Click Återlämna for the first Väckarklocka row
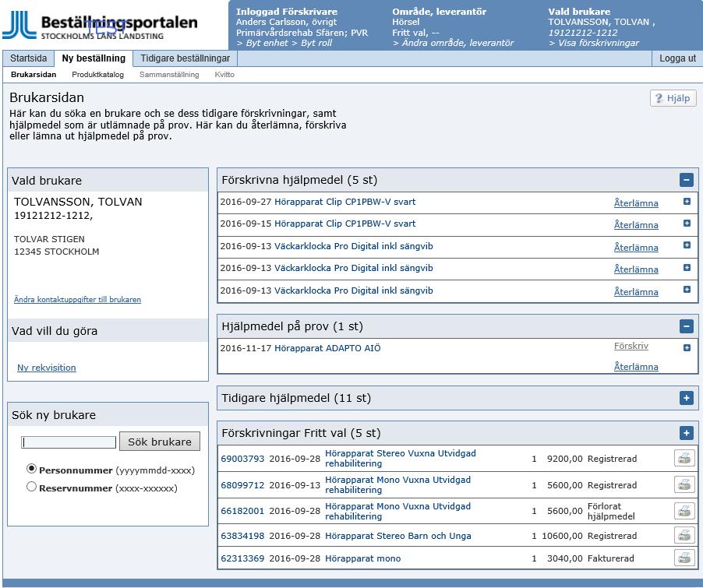This screenshot has width=703, height=588. pyautogui.click(x=636, y=248)
